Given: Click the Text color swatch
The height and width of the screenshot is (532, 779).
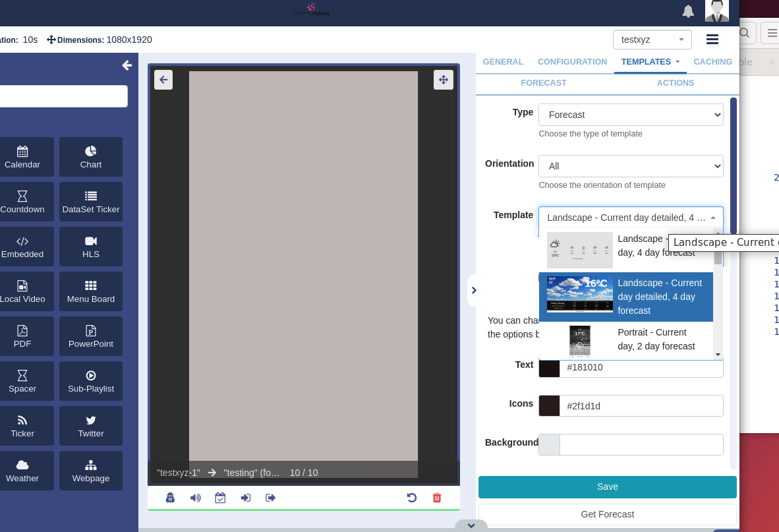Looking at the screenshot, I should point(549,368).
